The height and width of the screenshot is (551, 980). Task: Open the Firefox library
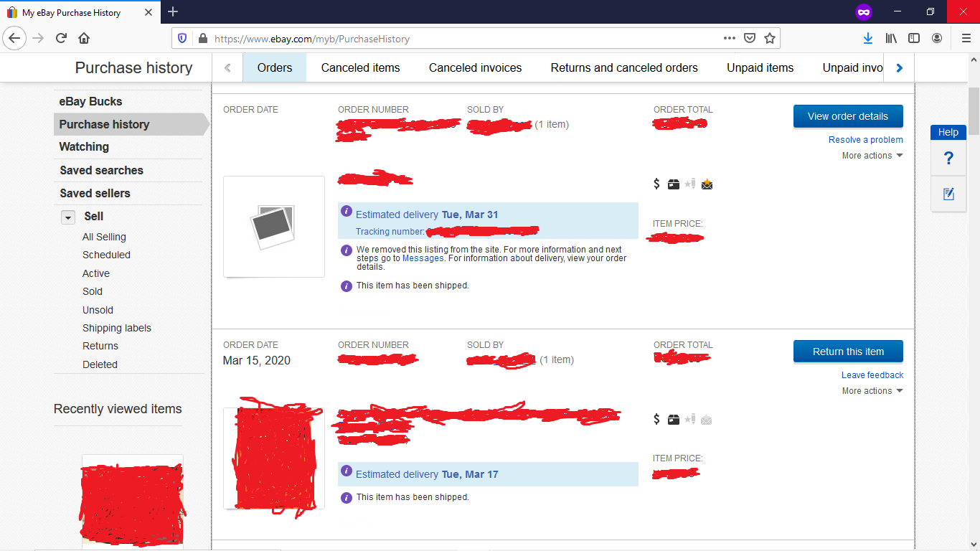(x=891, y=38)
